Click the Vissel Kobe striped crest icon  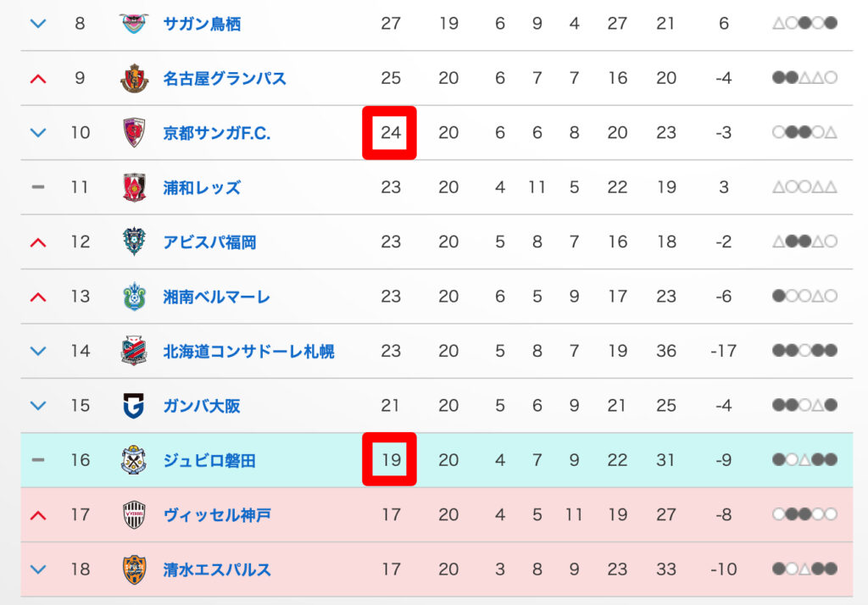(134, 514)
